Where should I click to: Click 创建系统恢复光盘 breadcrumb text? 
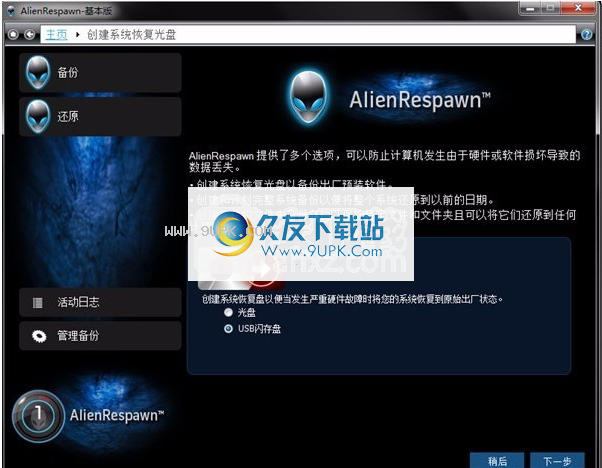[131, 35]
